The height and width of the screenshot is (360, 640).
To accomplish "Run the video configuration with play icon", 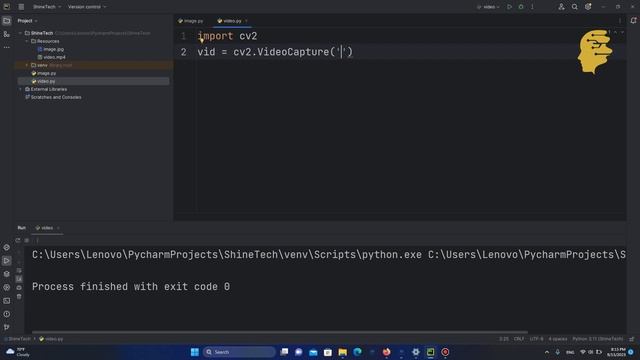I will click(509, 7).
